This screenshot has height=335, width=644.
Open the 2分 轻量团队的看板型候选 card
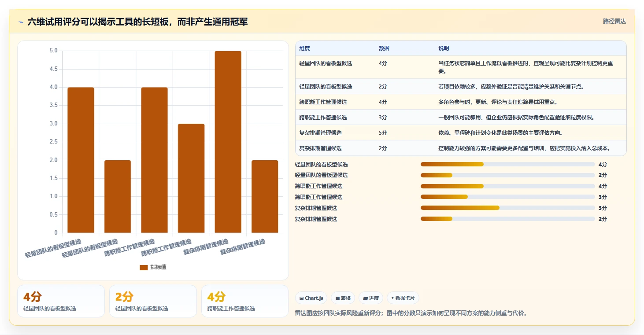[x=153, y=301]
